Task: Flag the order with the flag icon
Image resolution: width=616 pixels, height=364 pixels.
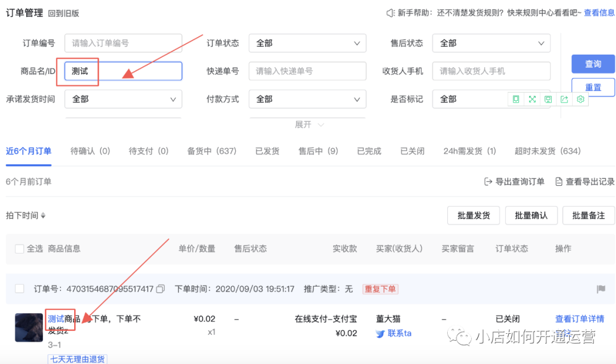Action: [x=601, y=289]
